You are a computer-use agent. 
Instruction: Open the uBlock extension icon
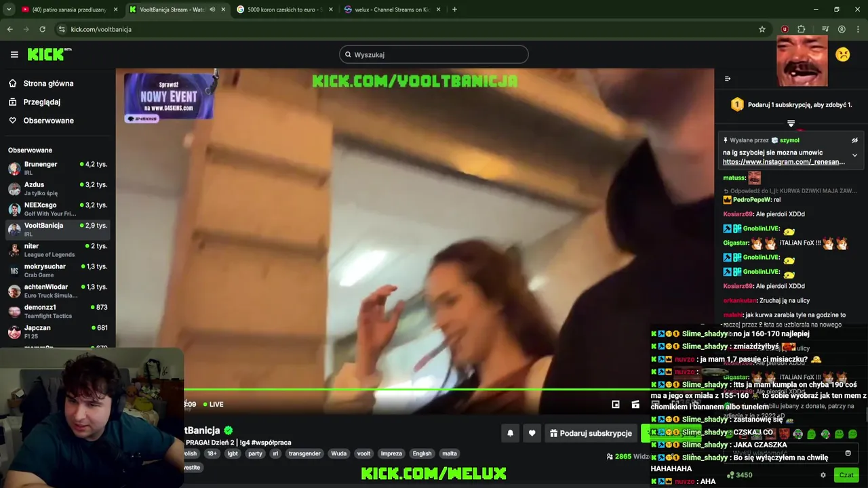[x=785, y=29]
